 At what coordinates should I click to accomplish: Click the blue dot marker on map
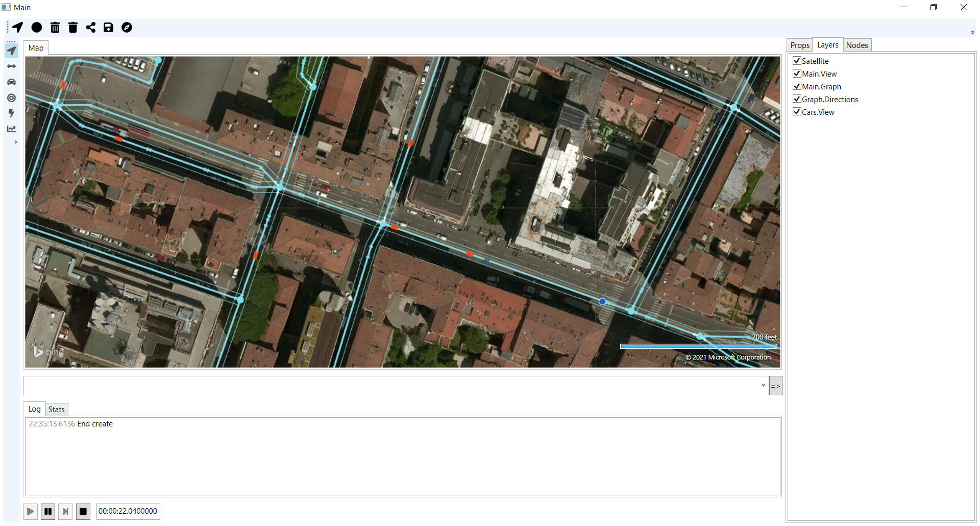(x=602, y=302)
